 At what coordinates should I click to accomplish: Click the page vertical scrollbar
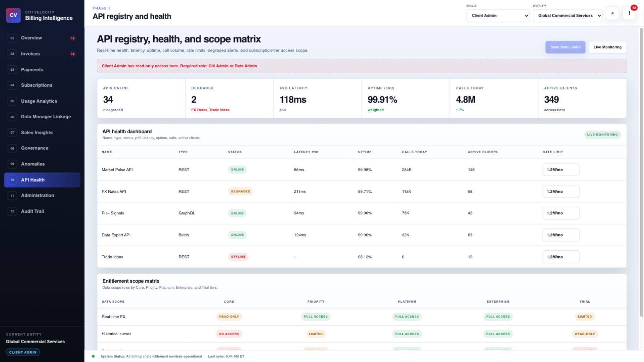(642, 173)
